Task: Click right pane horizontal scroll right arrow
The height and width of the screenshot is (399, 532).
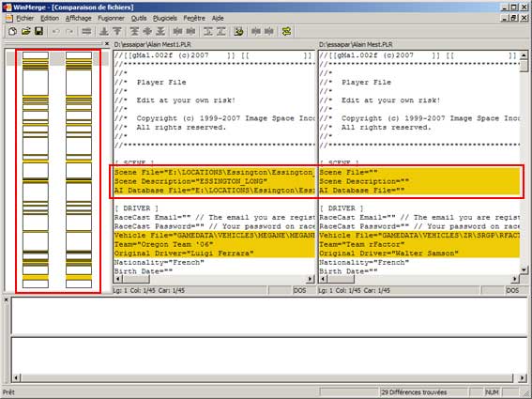Action: pos(515,279)
